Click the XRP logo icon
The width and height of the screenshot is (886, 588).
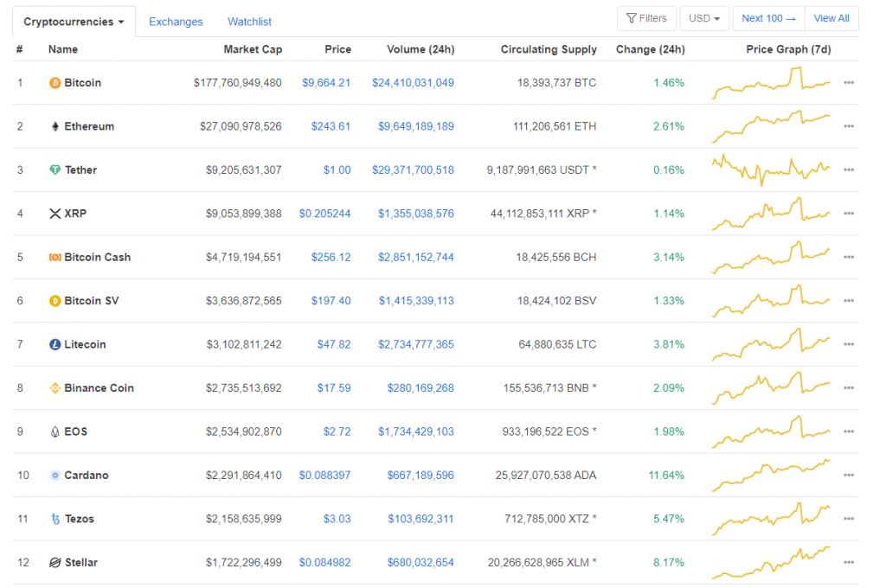click(55, 214)
